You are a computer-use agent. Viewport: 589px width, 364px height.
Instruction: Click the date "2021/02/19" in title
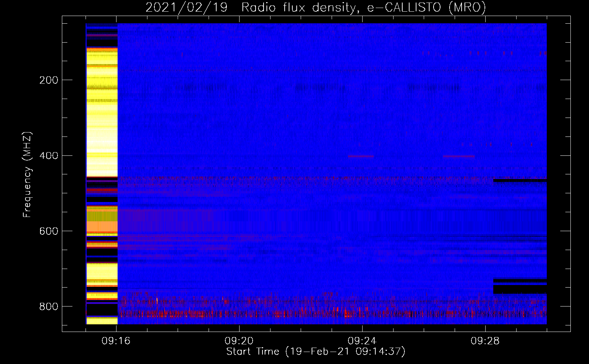(186, 7)
